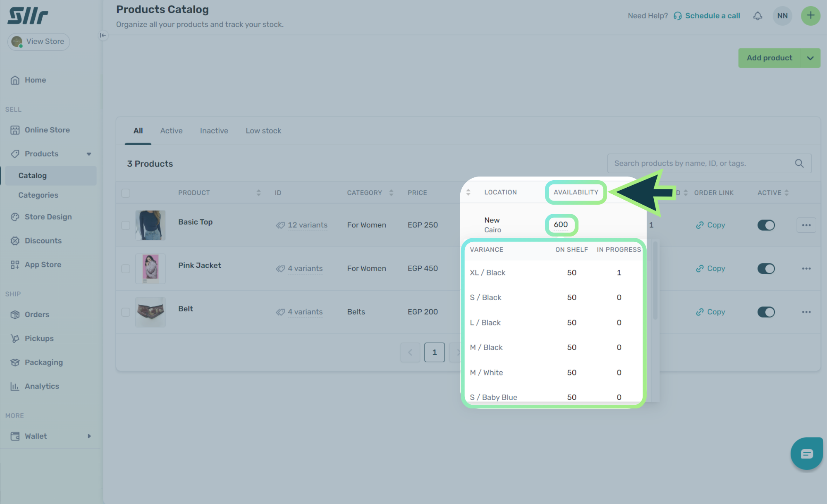Viewport: 827px width, 504px height.
Task: Select the Belt product checkbox
Action: point(126,312)
